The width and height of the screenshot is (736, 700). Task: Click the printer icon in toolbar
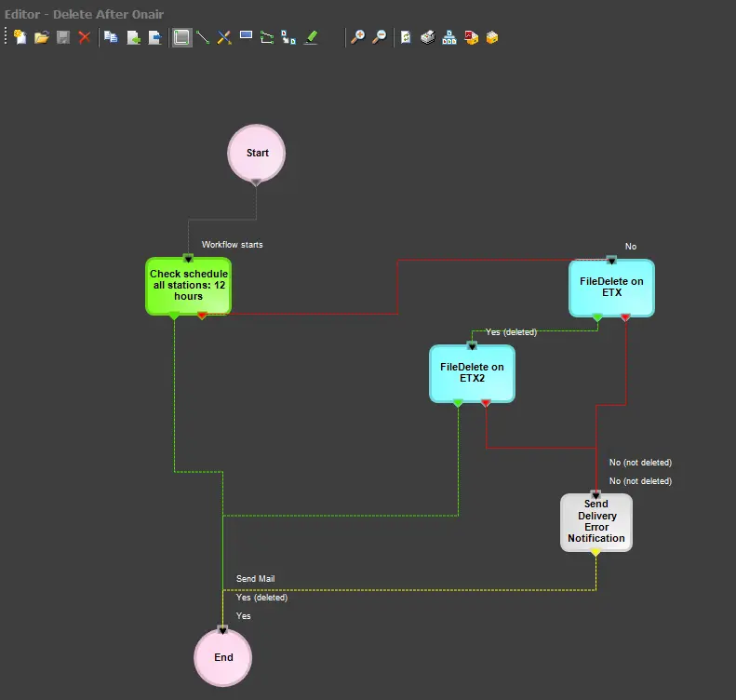[x=428, y=37]
